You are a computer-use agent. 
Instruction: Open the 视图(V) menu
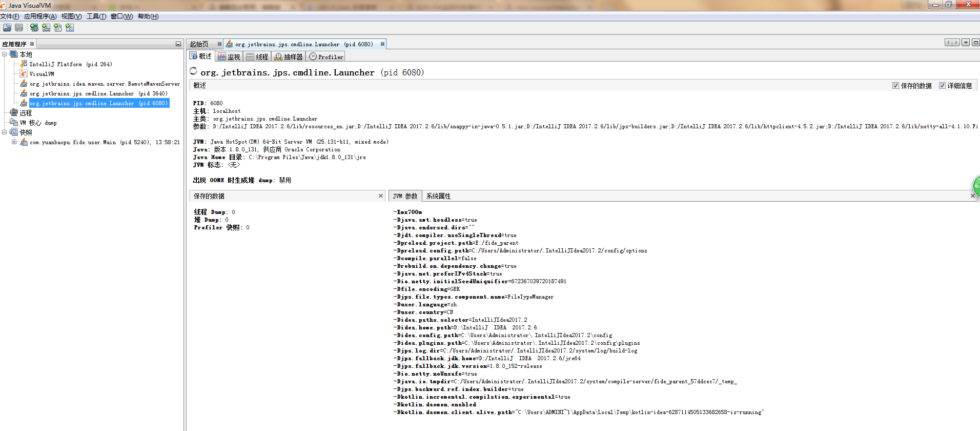pos(71,16)
